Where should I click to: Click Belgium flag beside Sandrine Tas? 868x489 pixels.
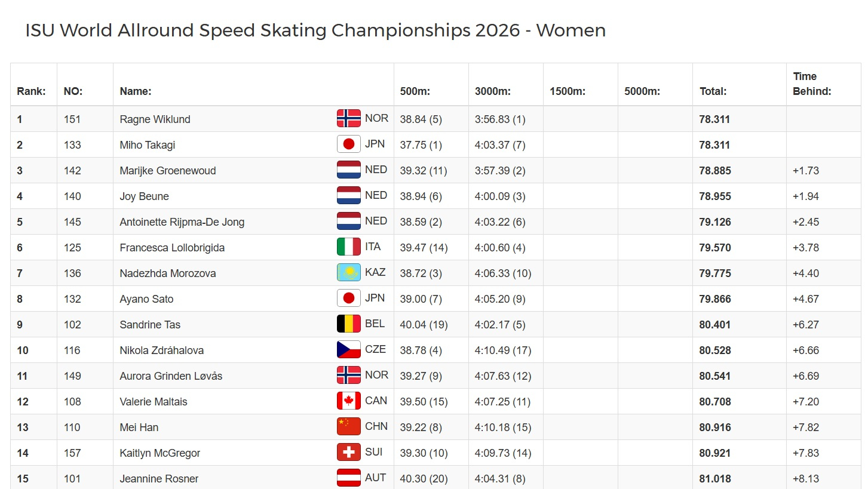pyautogui.click(x=349, y=324)
